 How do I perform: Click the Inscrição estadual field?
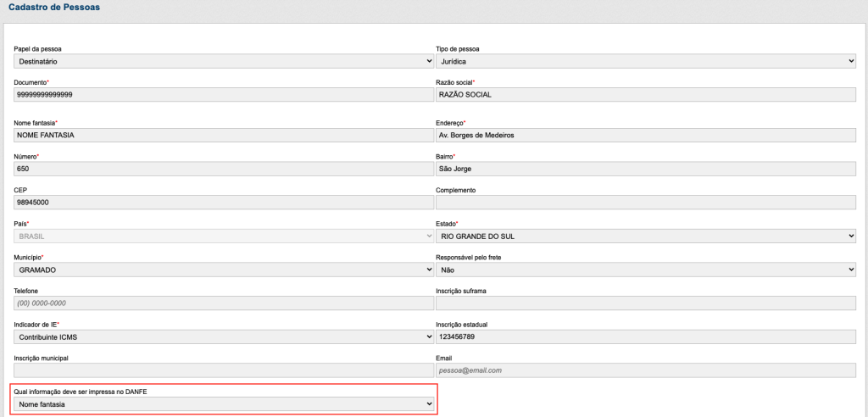pos(645,336)
